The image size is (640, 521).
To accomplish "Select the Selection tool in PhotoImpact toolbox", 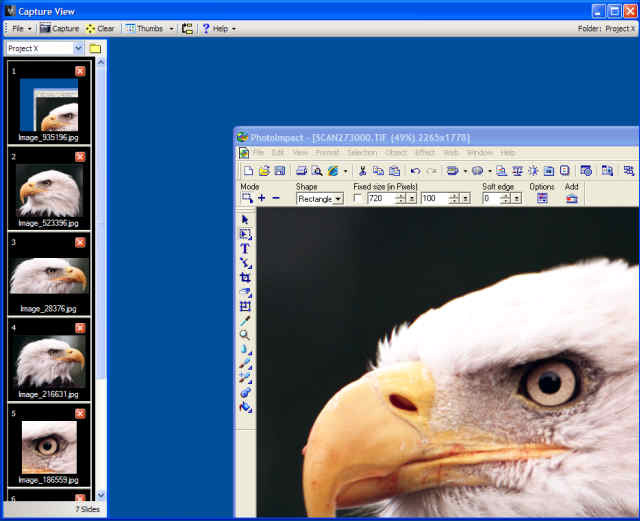I will (x=245, y=234).
